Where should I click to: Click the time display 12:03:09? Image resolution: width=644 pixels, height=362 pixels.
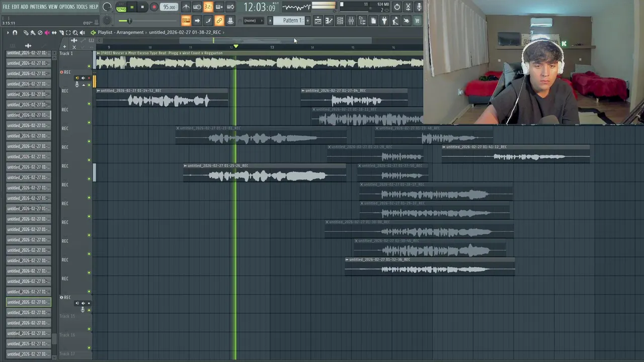coord(260,7)
